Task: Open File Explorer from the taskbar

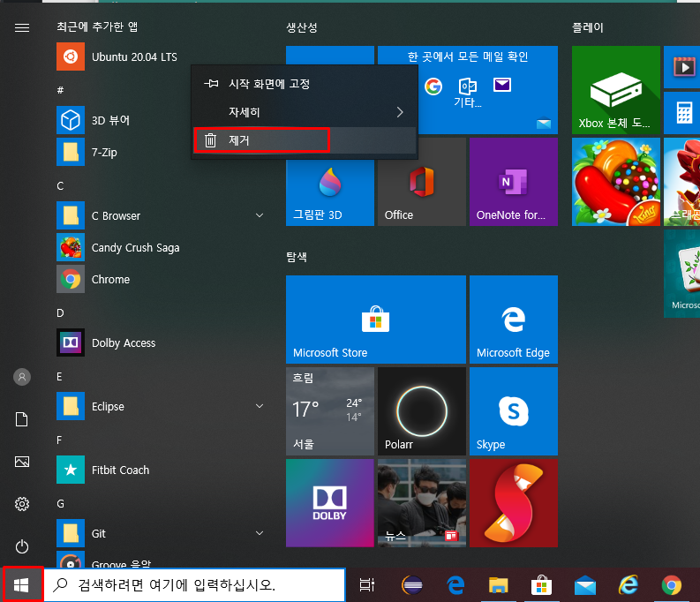Action: point(498,584)
